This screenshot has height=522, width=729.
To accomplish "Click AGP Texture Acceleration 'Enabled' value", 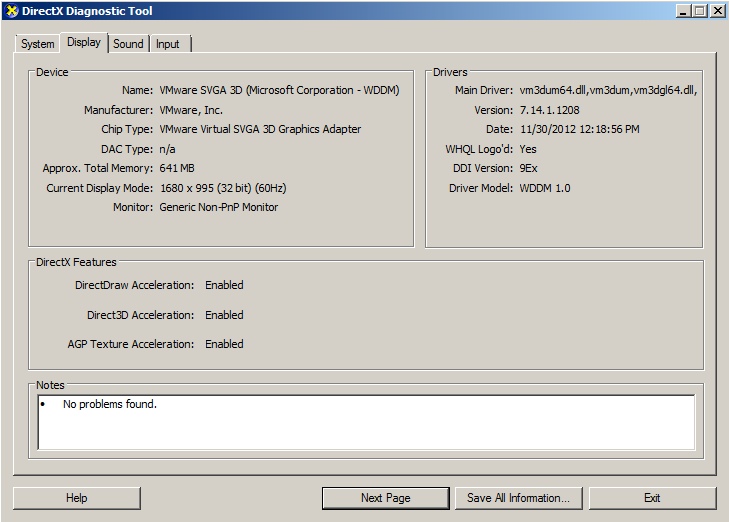I will tap(224, 344).
